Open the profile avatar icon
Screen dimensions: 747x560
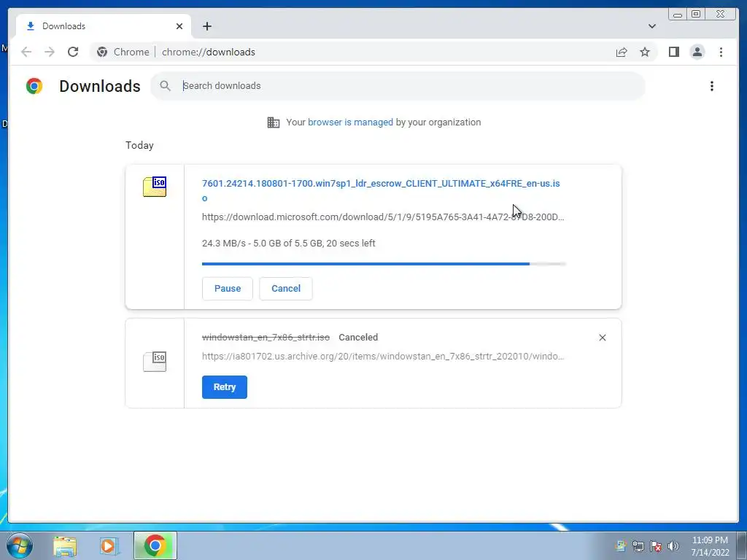[697, 52]
